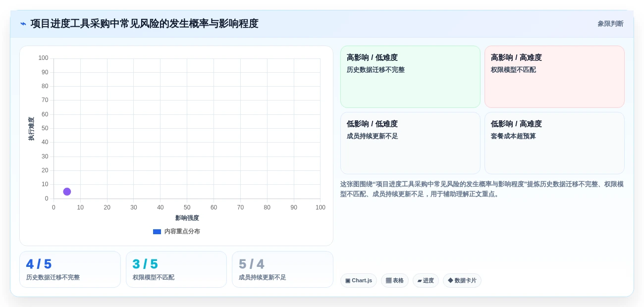Click the 象限判断 label in the header
644x307 pixels.
coord(610,24)
